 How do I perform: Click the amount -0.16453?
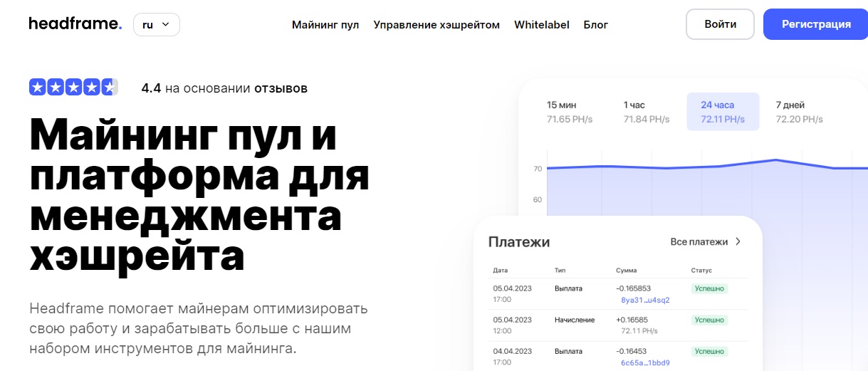pos(632,351)
